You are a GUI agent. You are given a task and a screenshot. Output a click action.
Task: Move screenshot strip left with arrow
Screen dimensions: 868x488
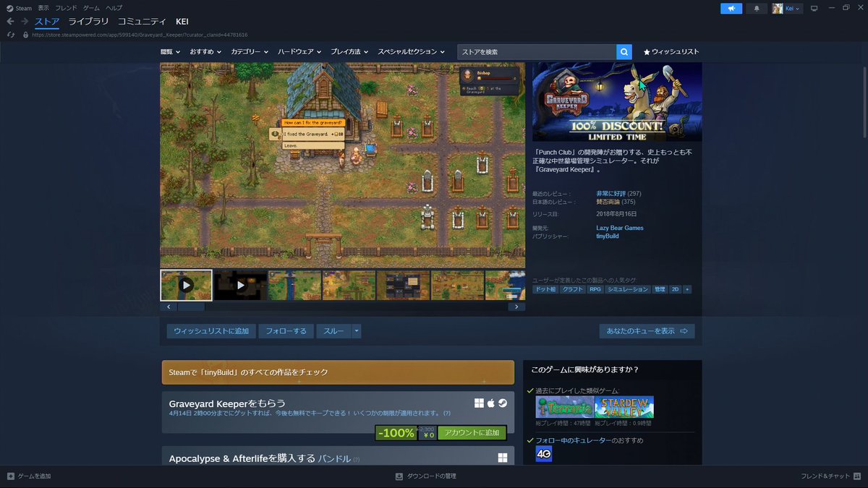click(169, 307)
